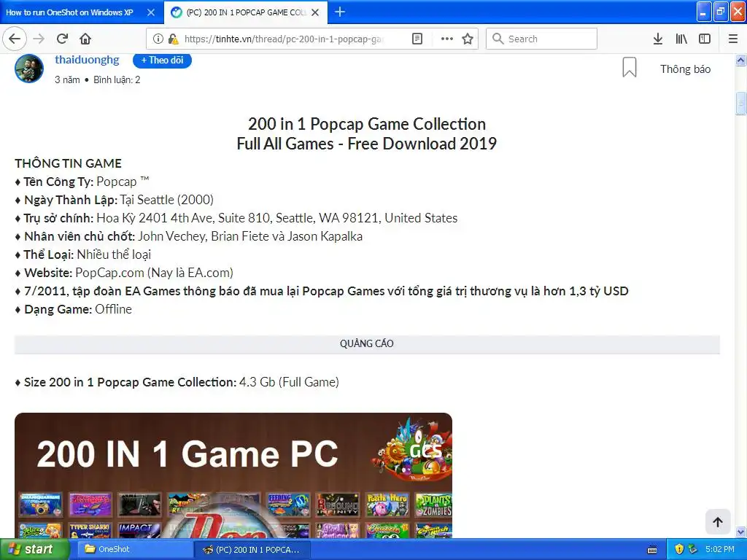Viewport: 747px width, 560px height.
Task: Select the (PC) 200 IN 1 POPCAP tab
Action: [245, 12]
